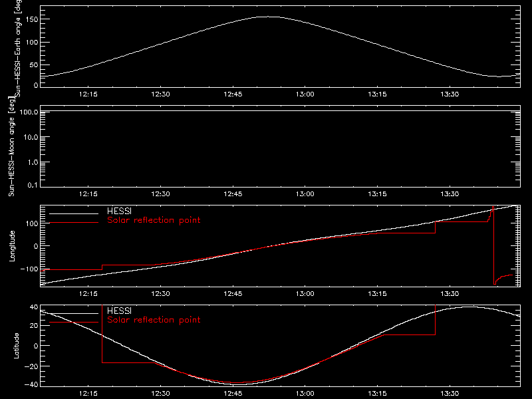
Task: Select the 12:45 label under Earth angle plot
Action: coord(233,94)
